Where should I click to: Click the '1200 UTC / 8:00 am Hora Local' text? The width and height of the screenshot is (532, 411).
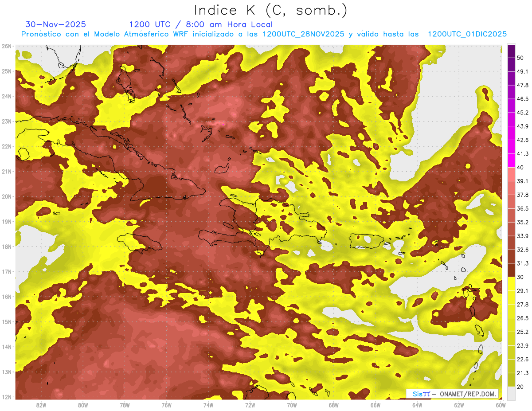tap(201, 24)
